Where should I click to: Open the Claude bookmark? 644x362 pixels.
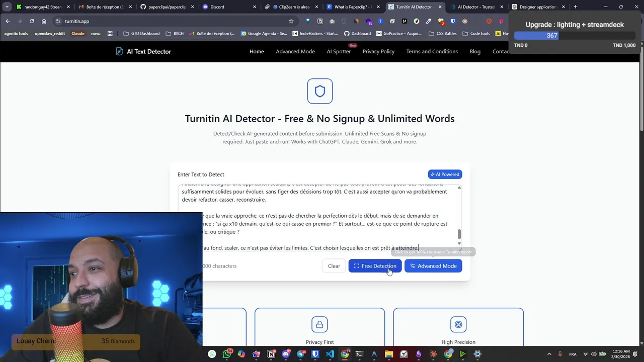(78, 33)
